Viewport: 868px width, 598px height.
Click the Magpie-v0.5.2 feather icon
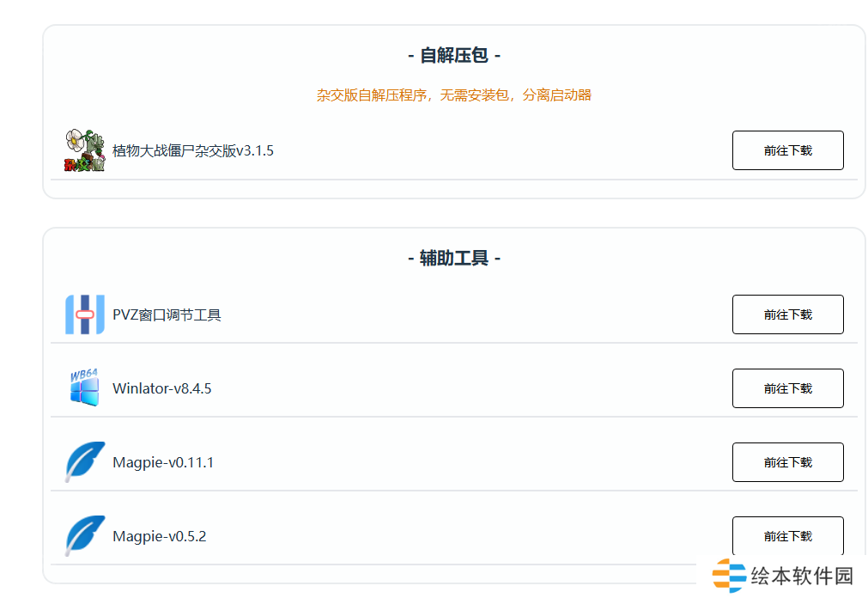click(x=84, y=536)
